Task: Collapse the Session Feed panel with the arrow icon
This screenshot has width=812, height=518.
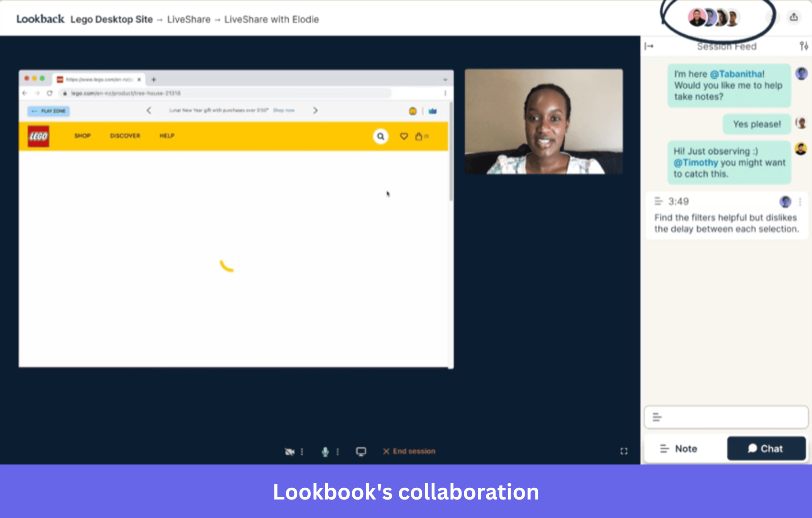Action: point(650,46)
